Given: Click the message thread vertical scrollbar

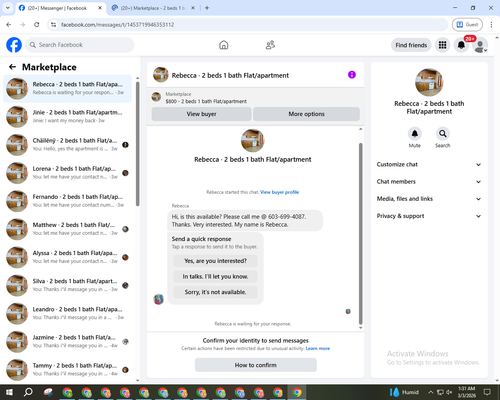Looking at the screenshot, I should (x=360, y=233).
